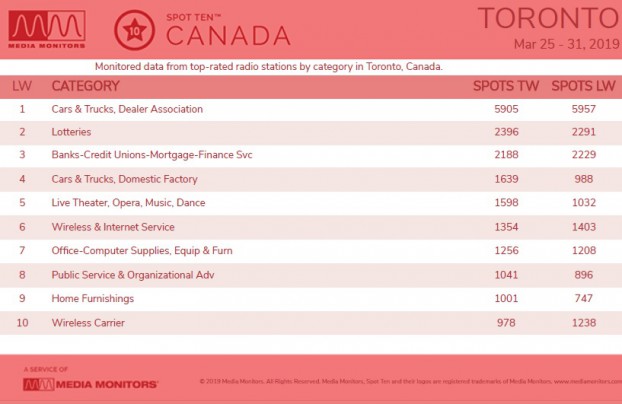Select the CANADA title text
622x404 pixels.
pyautogui.click(x=228, y=36)
